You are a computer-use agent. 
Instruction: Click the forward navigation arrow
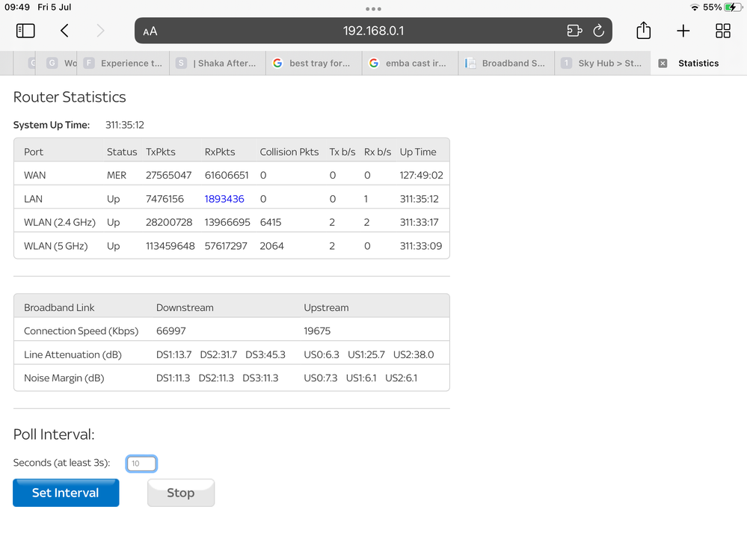pyautogui.click(x=100, y=31)
